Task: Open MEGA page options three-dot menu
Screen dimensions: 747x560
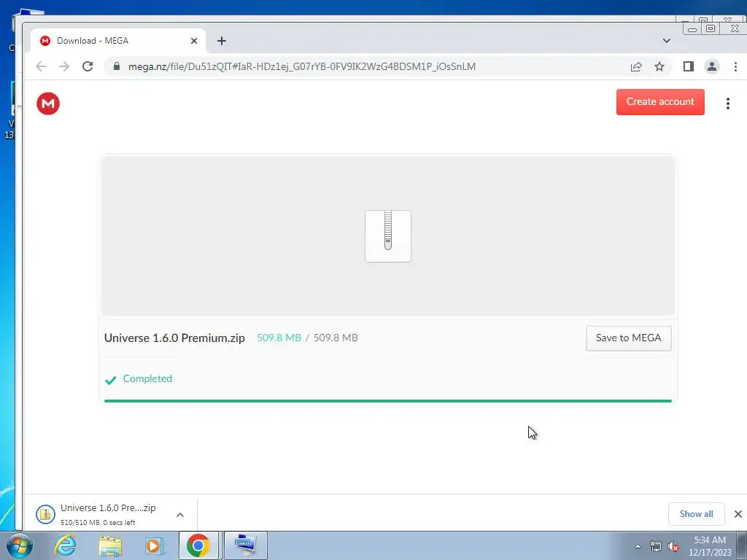Action: [727, 104]
